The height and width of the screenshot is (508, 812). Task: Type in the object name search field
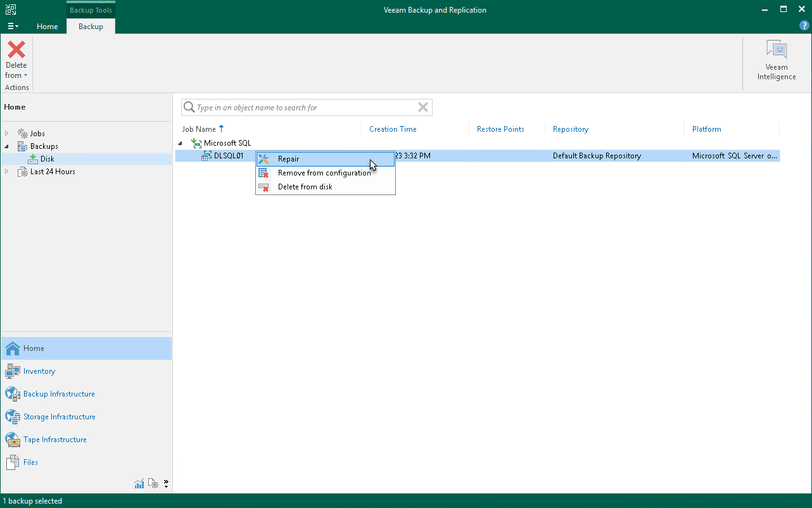click(x=306, y=108)
